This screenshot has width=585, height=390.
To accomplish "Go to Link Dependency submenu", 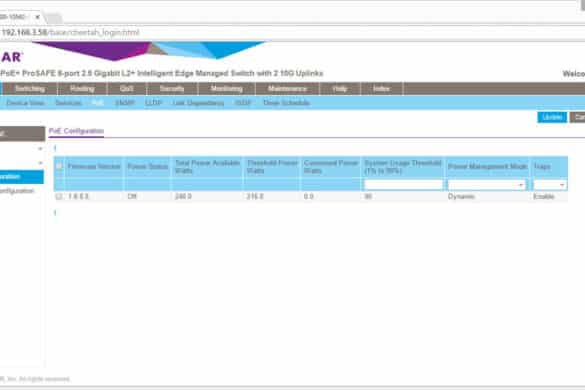I will (198, 103).
